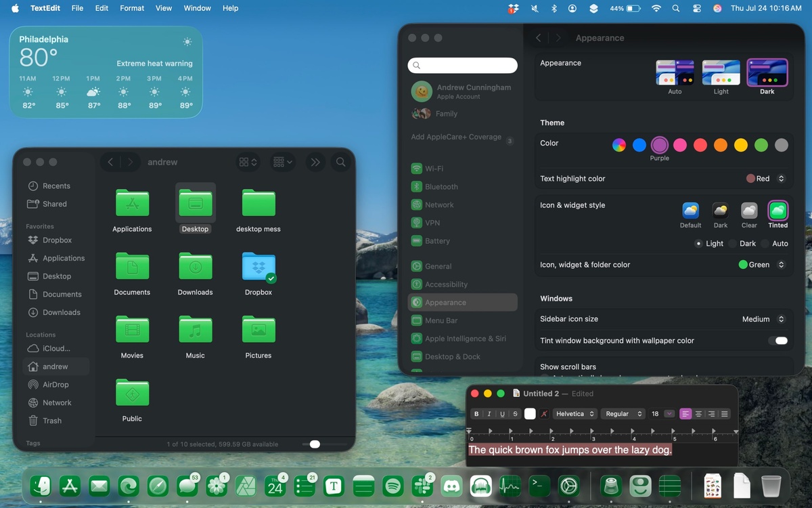Open the View menu
The height and width of the screenshot is (508, 812).
point(164,8)
